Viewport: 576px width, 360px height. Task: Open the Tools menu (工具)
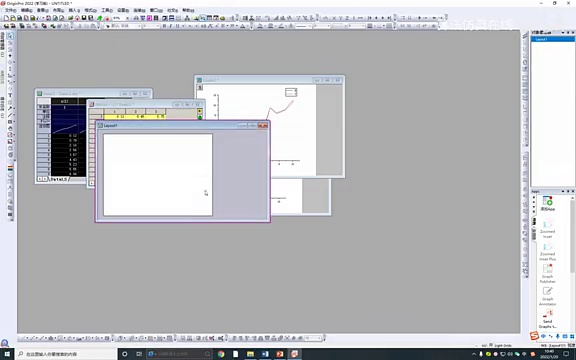tap(107, 10)
